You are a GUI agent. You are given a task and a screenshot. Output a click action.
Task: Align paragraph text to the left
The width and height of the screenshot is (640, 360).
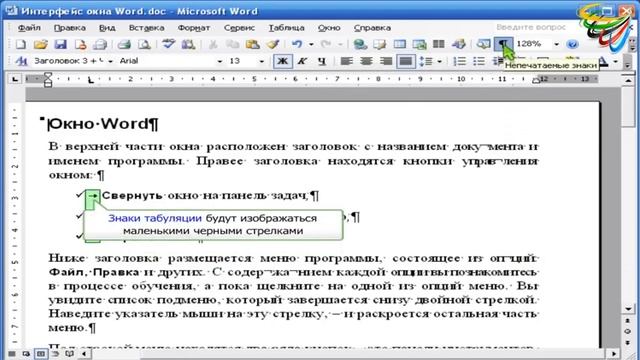coord(346,62)
